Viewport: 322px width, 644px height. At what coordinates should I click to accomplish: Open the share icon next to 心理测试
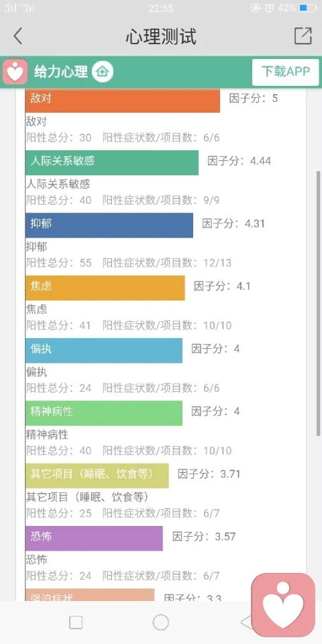pos(303,36)
